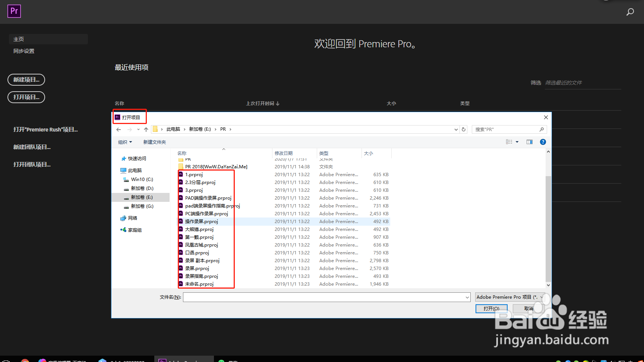The width and height of the screenshot is (644, 362).
Task: Select 录屏.prproj file
Action: pos(197,269)
